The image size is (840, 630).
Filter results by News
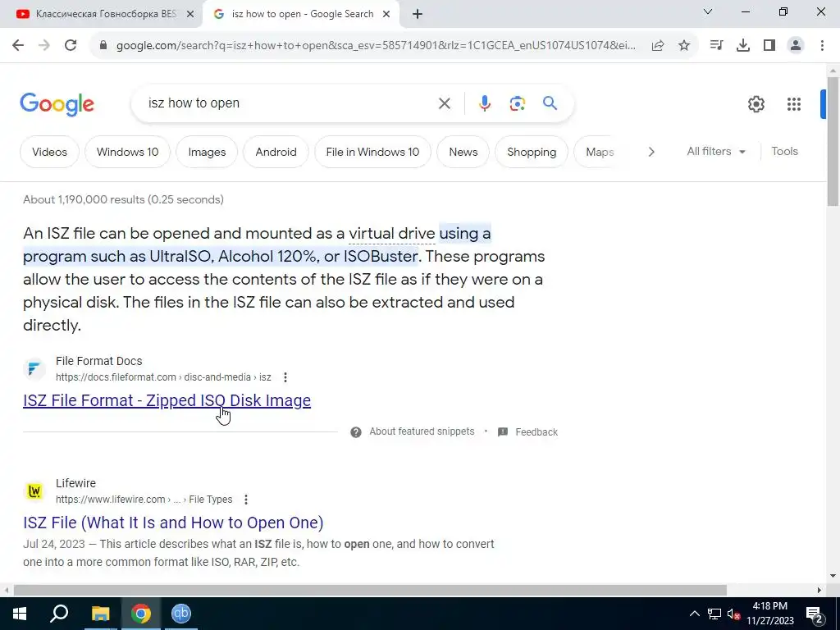coord(463,152)
